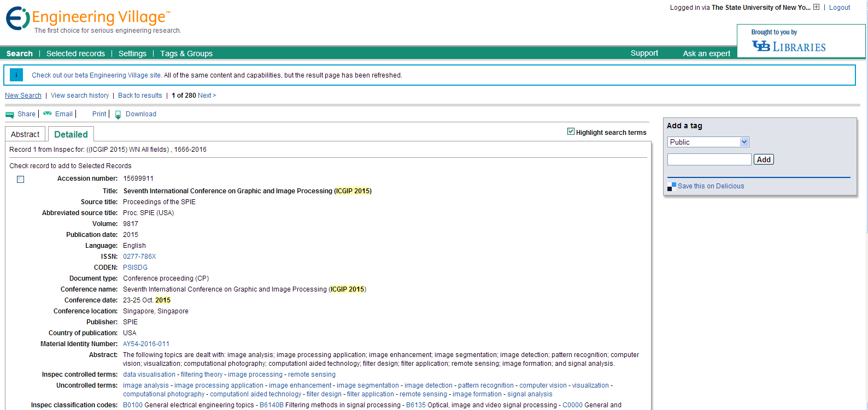The height and width of the screenshot is (410, 868).
Task: Uncheck Highlight search terms checkbox
Action: [571, 132]
